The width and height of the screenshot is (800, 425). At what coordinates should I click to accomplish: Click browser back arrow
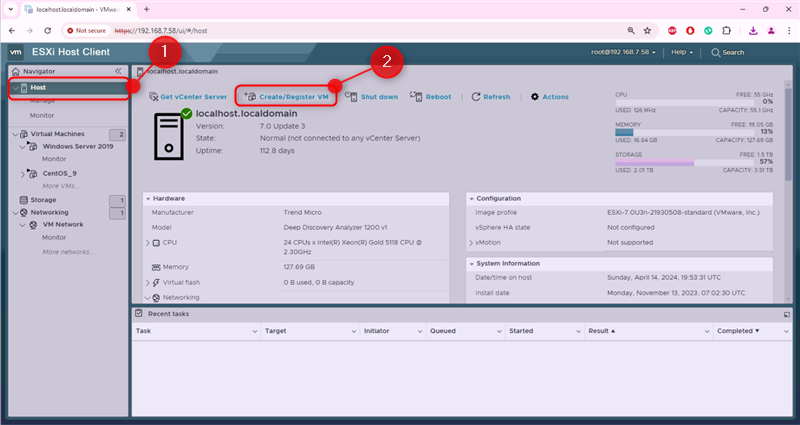[12, 31]
